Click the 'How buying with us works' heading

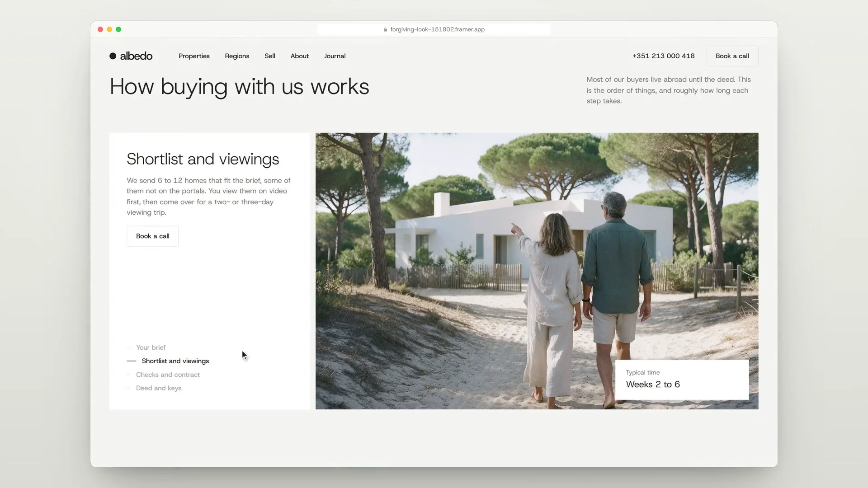(x=239, y=87)
